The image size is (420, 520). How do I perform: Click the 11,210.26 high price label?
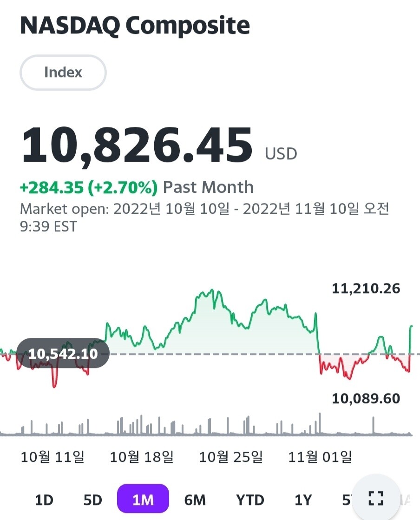(x=366, y=289)
